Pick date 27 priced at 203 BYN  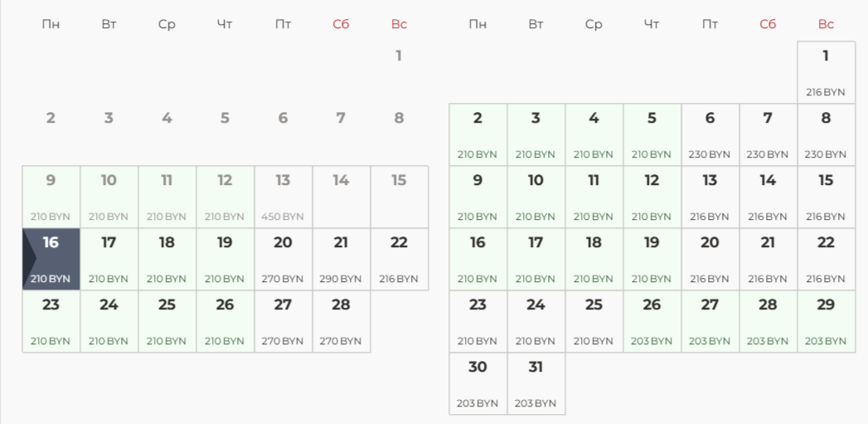[x=710, y=321]
